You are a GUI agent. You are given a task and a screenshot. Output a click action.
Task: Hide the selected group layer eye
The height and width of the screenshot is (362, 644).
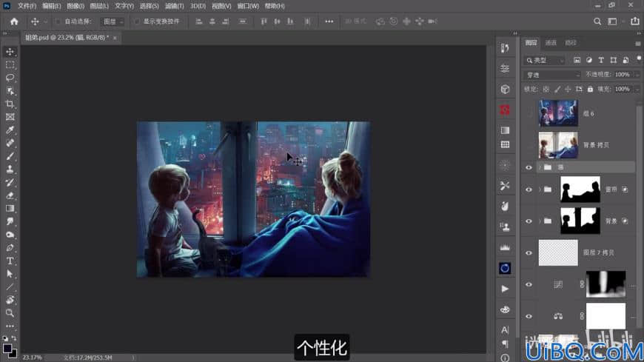point(529,167)
